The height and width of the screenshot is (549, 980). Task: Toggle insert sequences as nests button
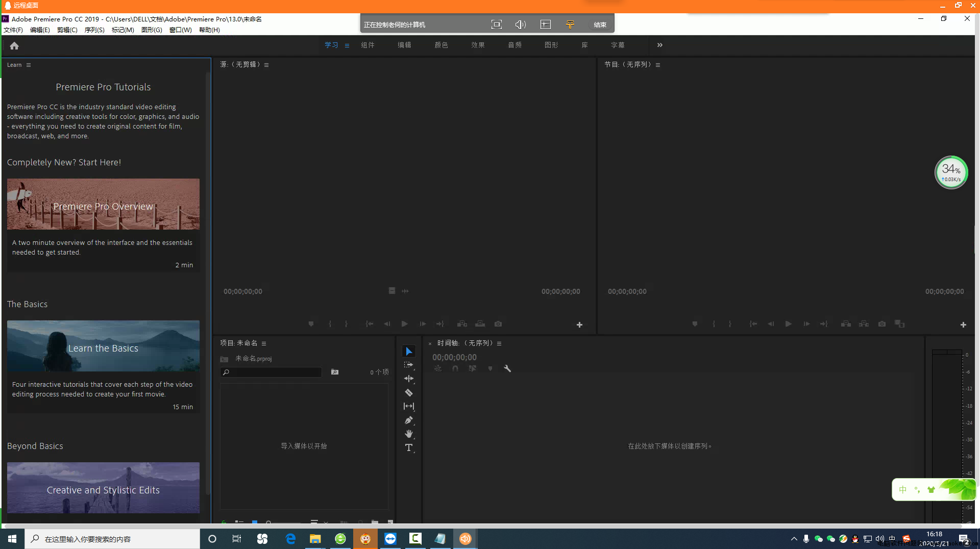(x=438, y=368)
